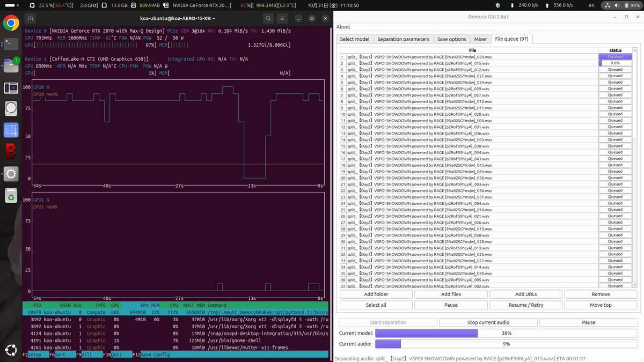Open the volume speaker icon
This screenshot has width=644, height=362.
click(617, 5)
